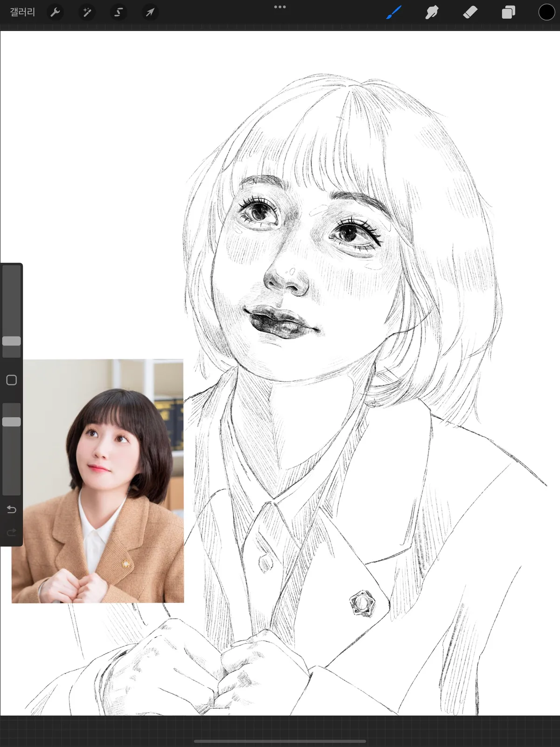The width and height of the screenshot is (560, 747).
Task: Click the brush opacity slider handle
Action: 12,422
